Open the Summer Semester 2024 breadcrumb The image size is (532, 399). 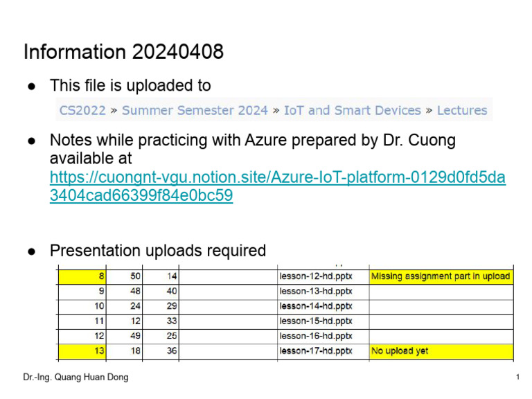(195, 110)
